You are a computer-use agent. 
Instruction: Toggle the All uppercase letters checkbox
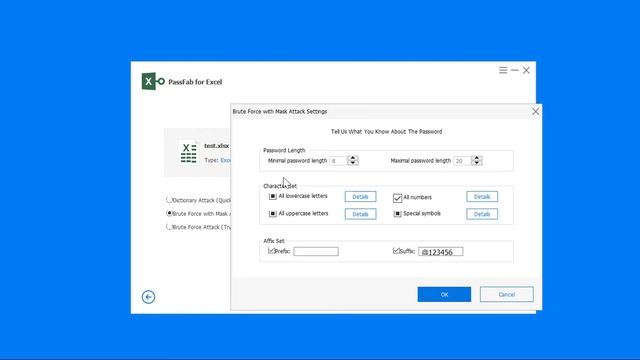(273, 213)
